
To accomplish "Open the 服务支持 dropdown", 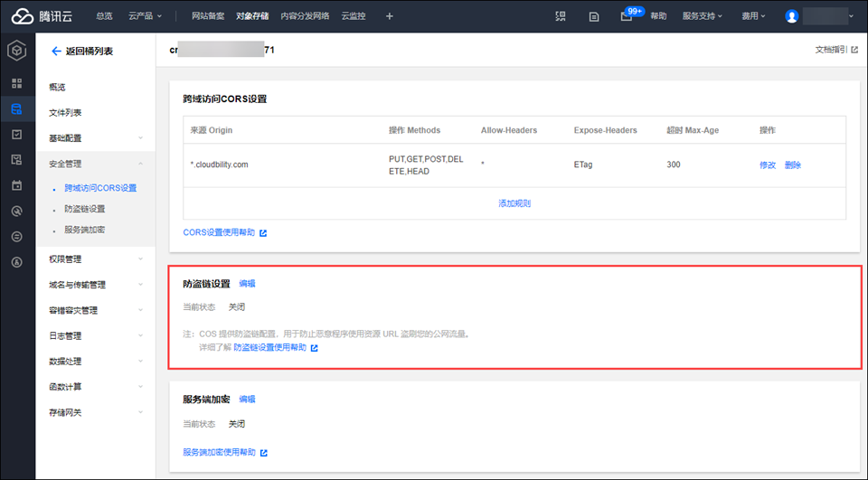I will tap(706, 16).
